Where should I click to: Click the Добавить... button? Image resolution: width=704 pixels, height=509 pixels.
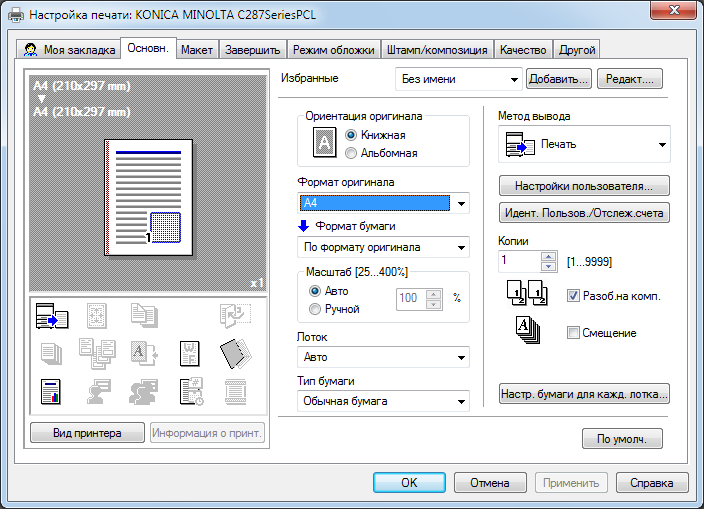point(559,79)
